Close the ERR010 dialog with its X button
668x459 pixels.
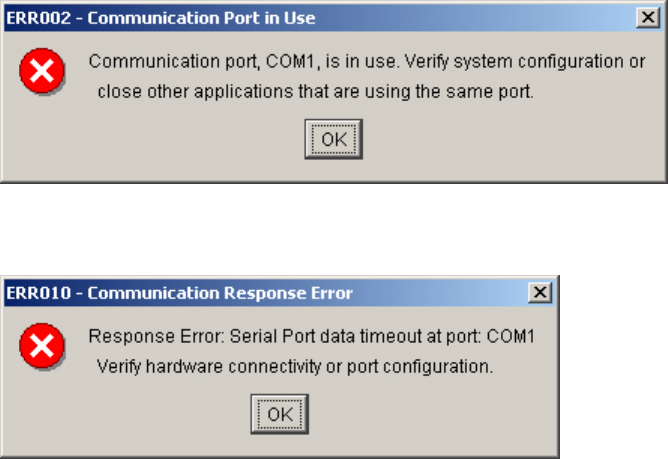click(x=539, y=292)
